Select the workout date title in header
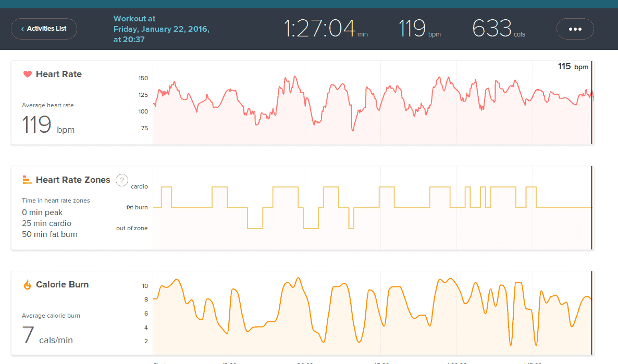The image size is (618, 364). click(161, 29)
